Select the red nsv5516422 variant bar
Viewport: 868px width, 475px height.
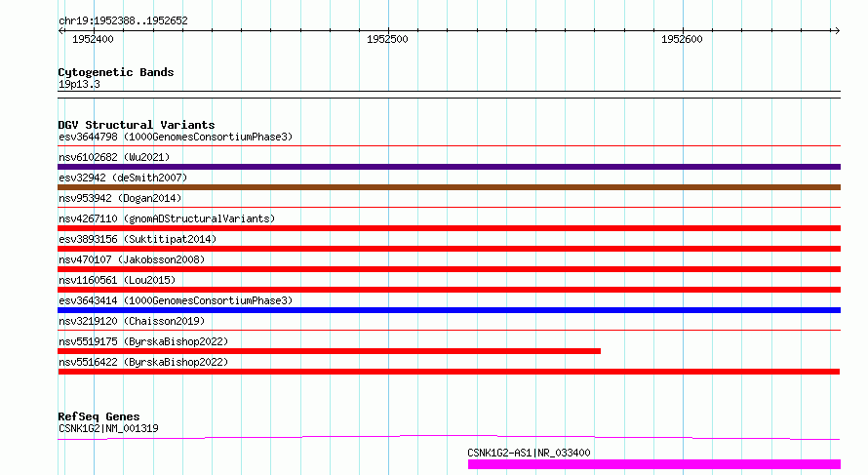[449, 372]
